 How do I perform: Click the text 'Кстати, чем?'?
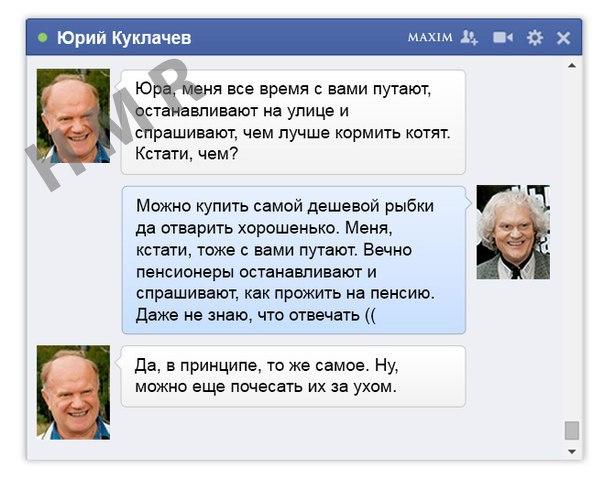point(187,154)
